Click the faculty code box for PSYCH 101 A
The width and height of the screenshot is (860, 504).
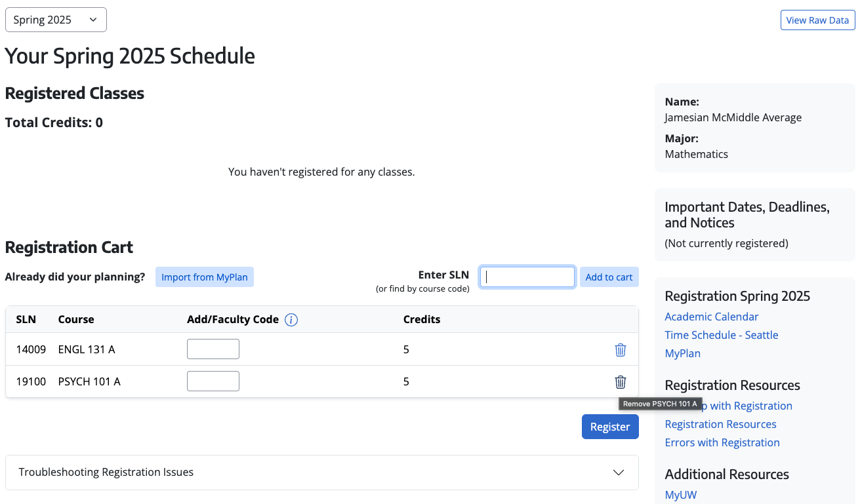tap(213, 381)
